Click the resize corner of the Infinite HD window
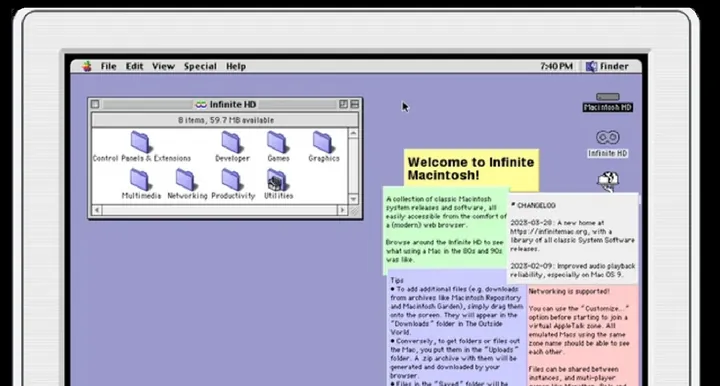Screen dimensions: 720x386 coord(354,211)
